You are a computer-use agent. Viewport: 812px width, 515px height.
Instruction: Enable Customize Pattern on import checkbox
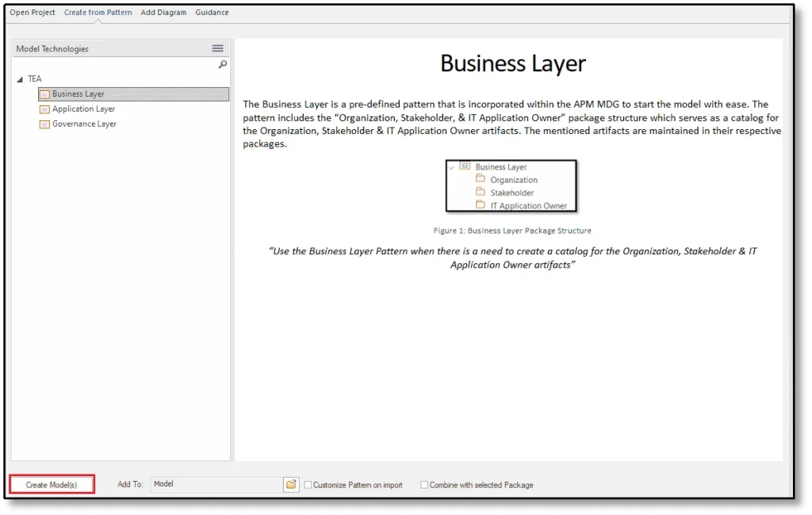click(308, 485)
